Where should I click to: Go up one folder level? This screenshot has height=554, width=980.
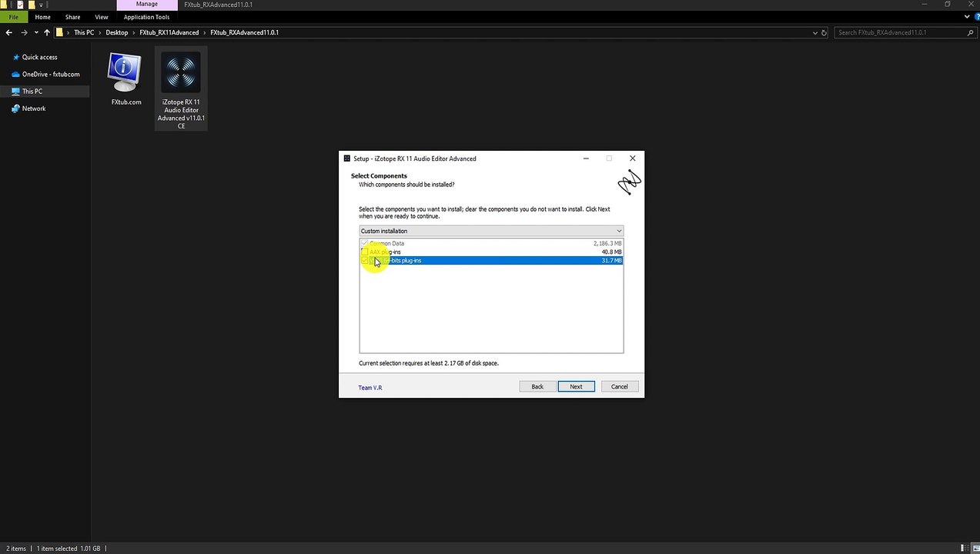(47, 32)
